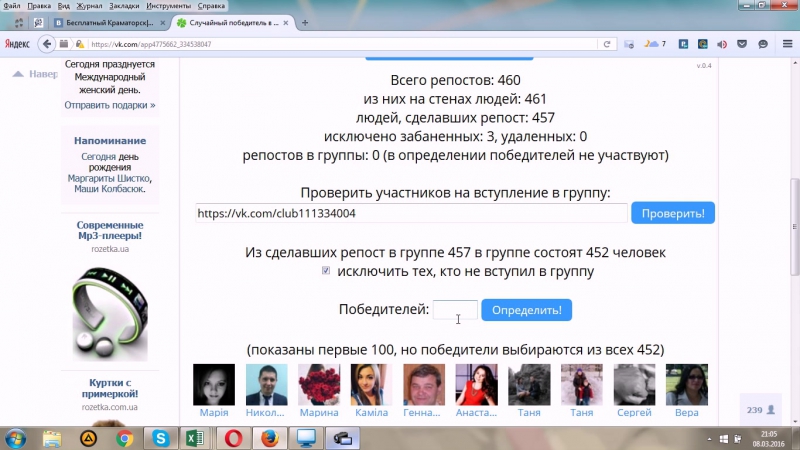Click the Отправить подарки link
This screenshot has width=800, height=450.
109,105
